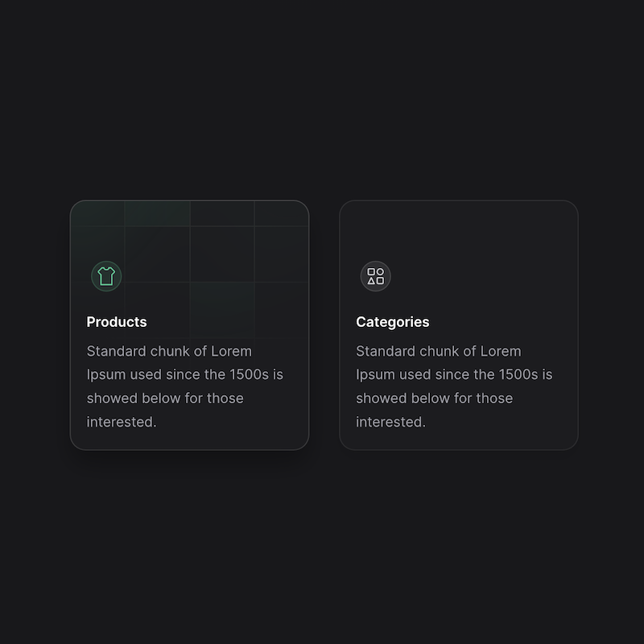
Task: Click the square shape in the Categories icon
Action: [x=371, y=271]
